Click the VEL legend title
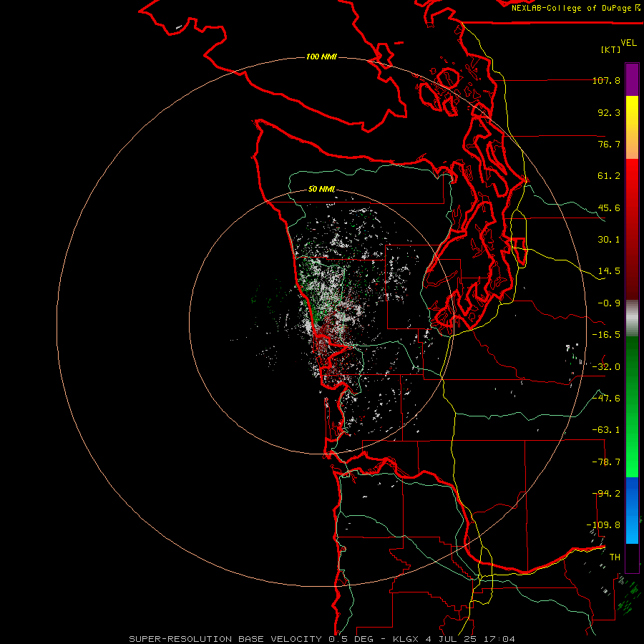644x644 pixels. (628, 43)
